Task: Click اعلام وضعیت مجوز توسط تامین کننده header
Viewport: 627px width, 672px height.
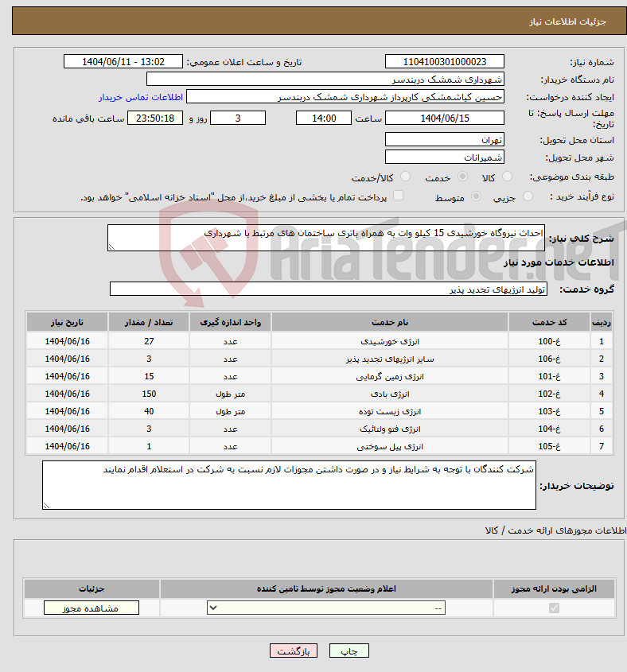Action: click(326, 588)
